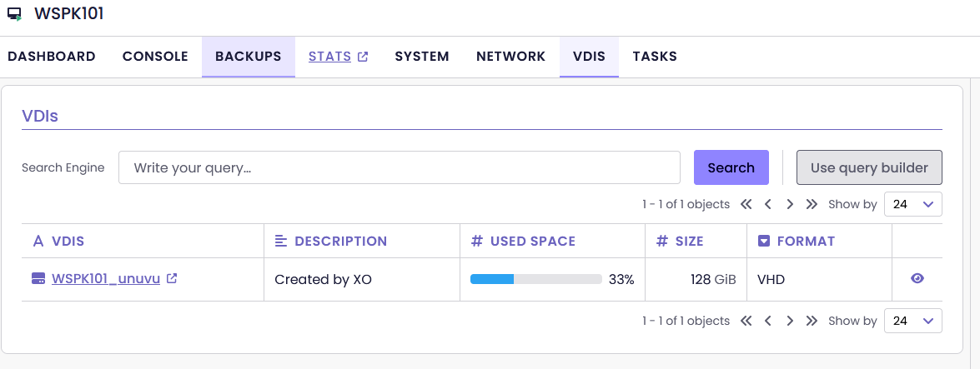Click the Write your query search field

[x=399, y=167]
